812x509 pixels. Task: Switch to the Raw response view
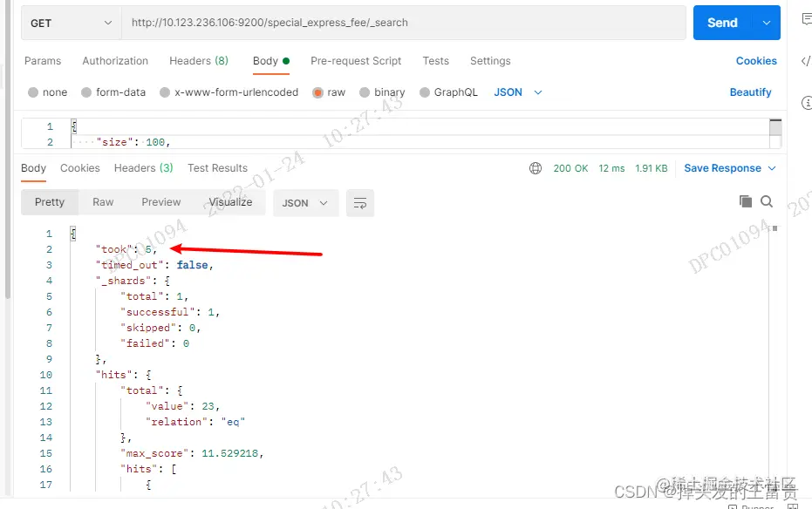click(103, 202)
